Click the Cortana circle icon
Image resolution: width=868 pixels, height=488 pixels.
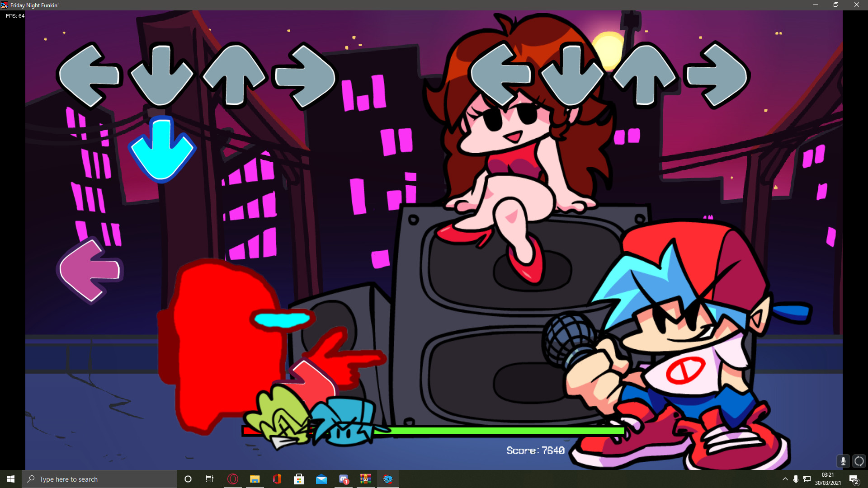[x=188, y=479]
